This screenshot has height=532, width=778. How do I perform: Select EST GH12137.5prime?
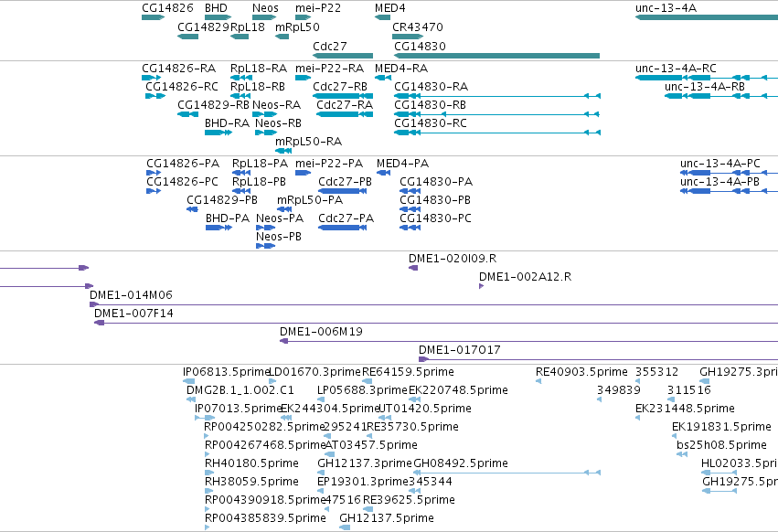[x=345, y=527]
